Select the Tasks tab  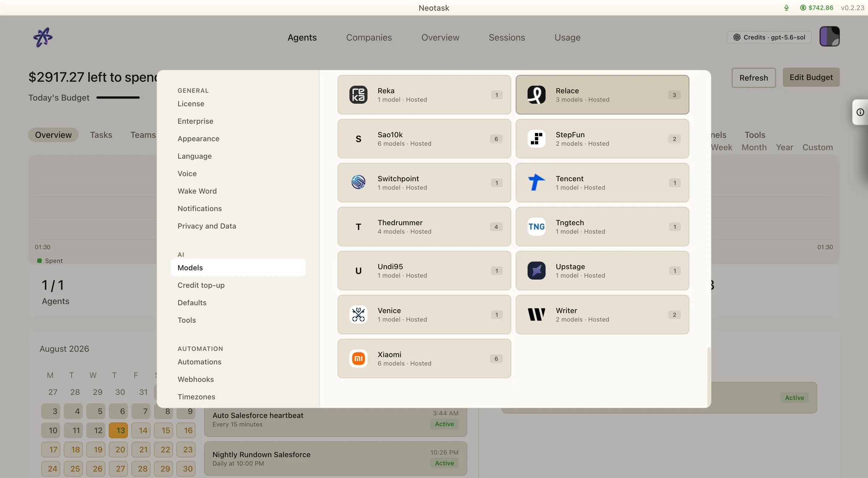[101, 135]
